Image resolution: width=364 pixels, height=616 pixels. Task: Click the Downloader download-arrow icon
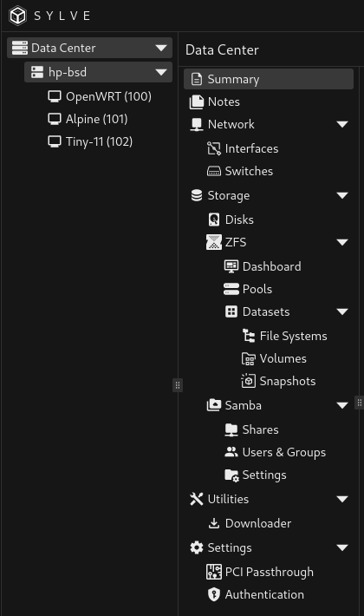point(214,523)
